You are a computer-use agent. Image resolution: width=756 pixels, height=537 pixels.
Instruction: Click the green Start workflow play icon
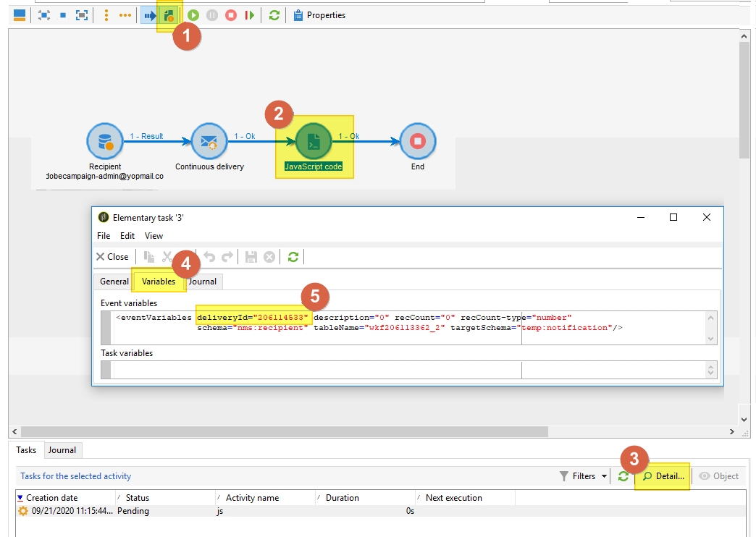coord(193,15)
